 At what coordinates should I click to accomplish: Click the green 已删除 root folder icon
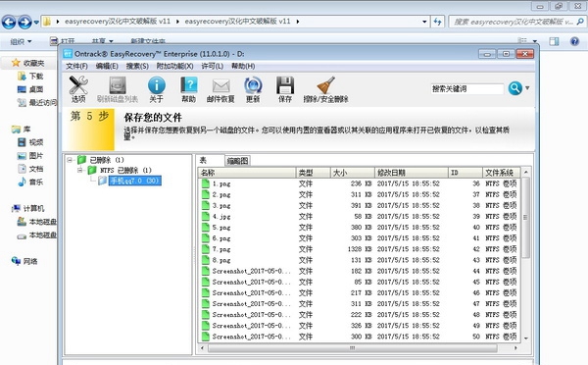point(81,160)
